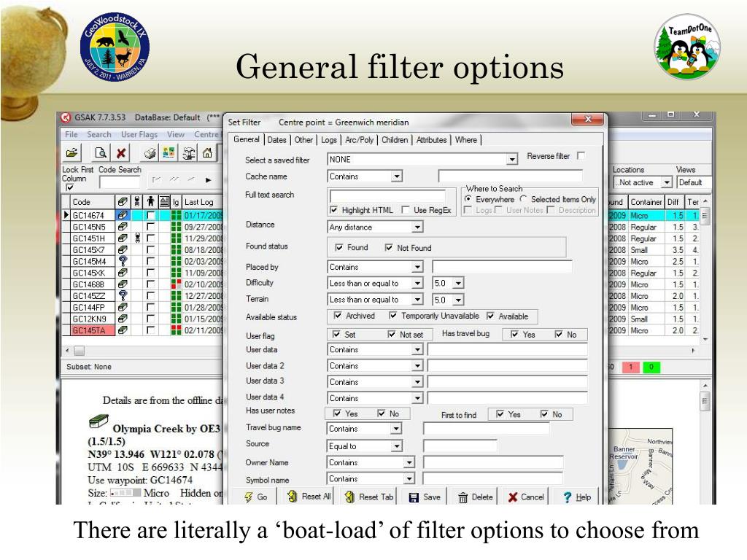Open Difficulty comparison dropdown
This screenshot has height=560, width=747.
417,284
